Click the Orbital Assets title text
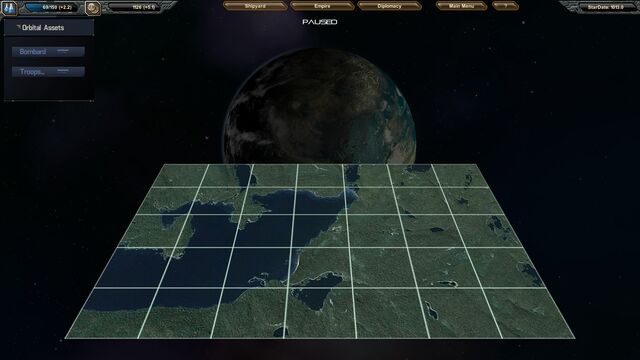 pyautogui.click(x=43, y=28)
